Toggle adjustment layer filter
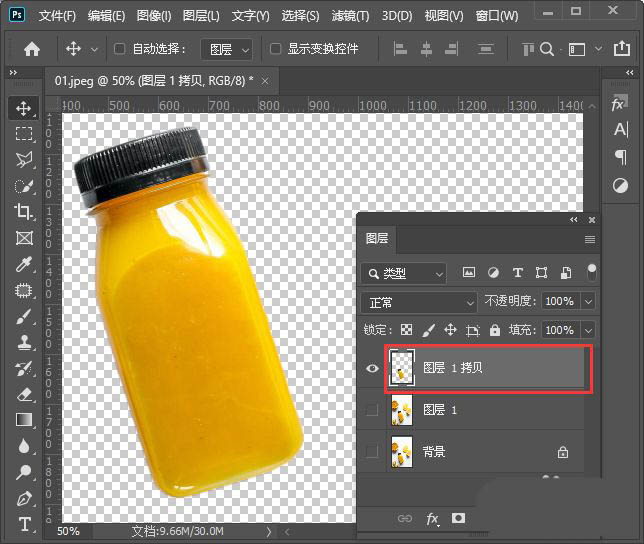The width and height of the screenshot is (644, 544). coord(493,272)
